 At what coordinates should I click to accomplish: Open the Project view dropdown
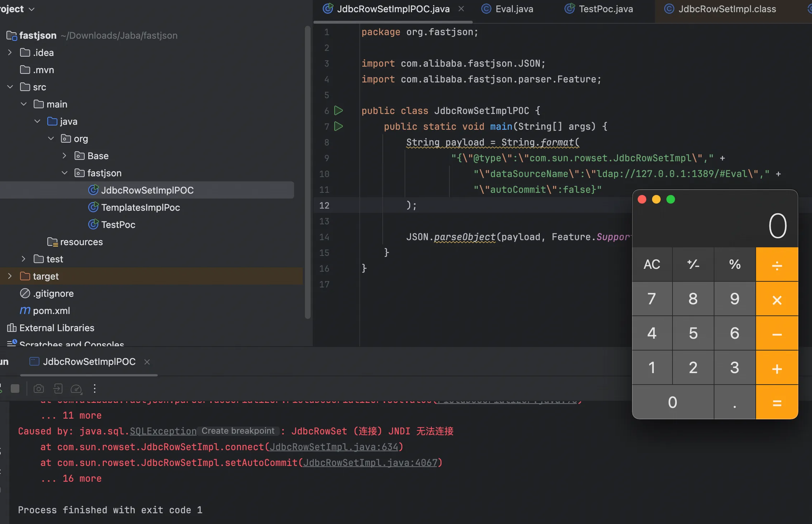coord(32,9)
